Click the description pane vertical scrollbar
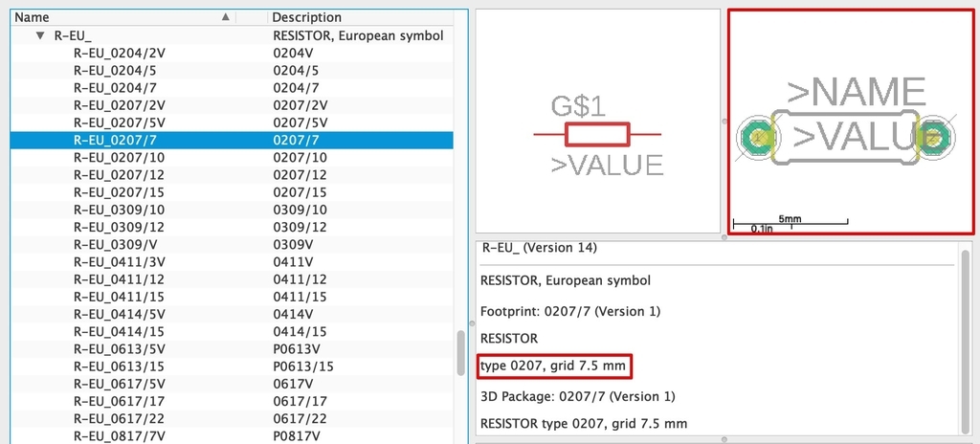980x444 pixels. click(967, 340)
